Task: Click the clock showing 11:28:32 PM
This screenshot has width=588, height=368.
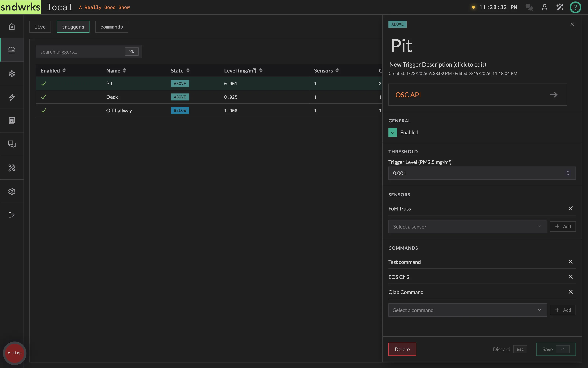Action: 498,7
